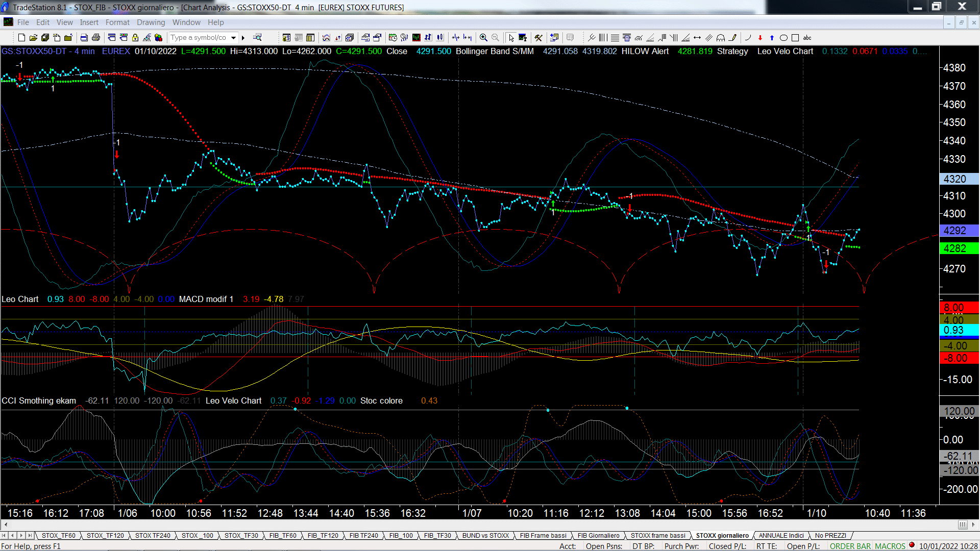Click the Zoom In magnifier icon
The height and width of the screenshot is (551, 980).
pos(483,38)
